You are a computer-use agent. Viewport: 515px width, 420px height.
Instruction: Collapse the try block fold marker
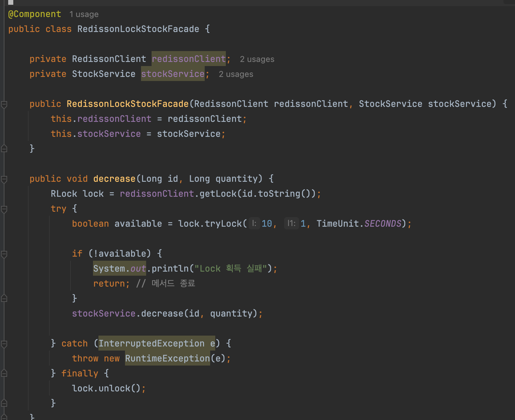(4, 210)
